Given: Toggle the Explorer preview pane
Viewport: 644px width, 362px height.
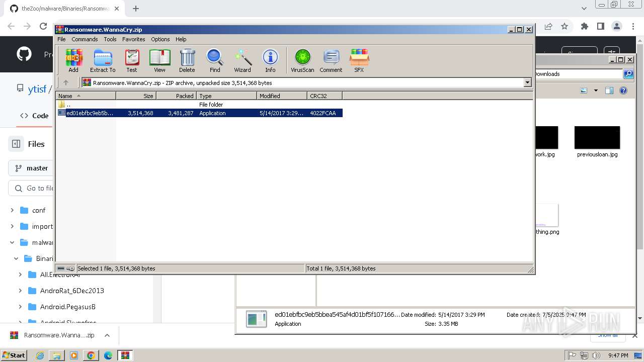Looking at the screenshot, I should coord(609,90).
